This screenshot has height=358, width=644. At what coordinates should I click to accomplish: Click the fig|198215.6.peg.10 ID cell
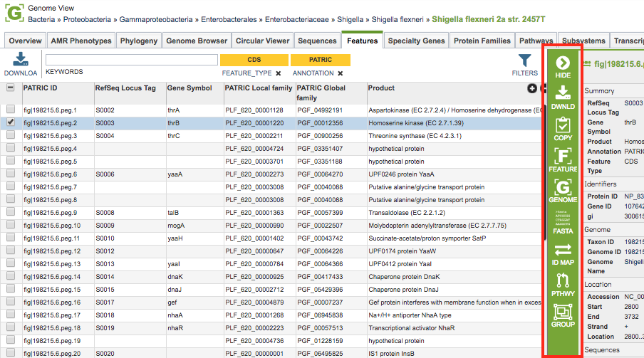[x=52, y=226]
